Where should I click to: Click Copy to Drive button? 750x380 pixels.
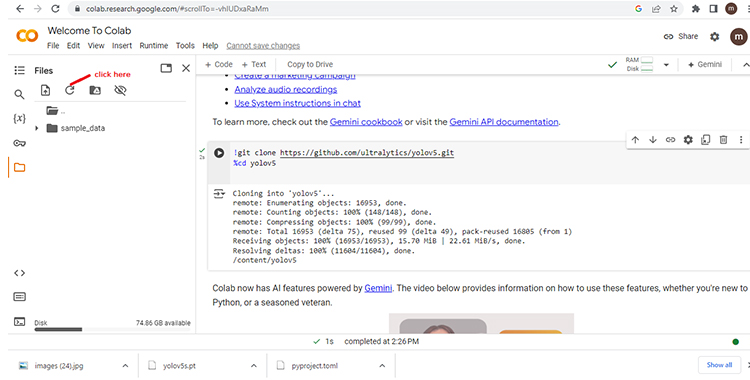click(310, 64)
